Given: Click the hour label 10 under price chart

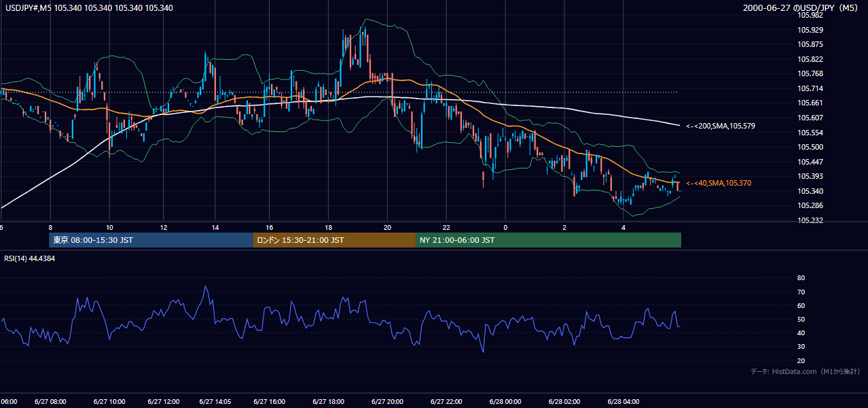Looking at the screenshot, I should pyautogui.click(x=109, y=227).
